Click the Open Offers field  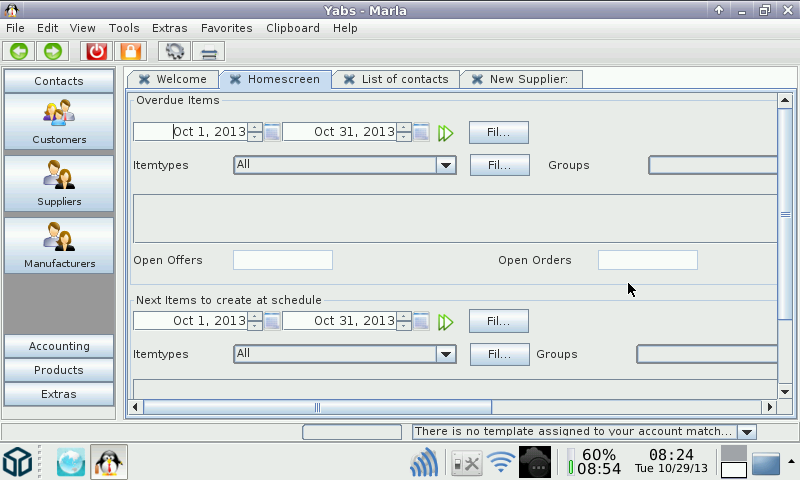[x=283, y=260]
